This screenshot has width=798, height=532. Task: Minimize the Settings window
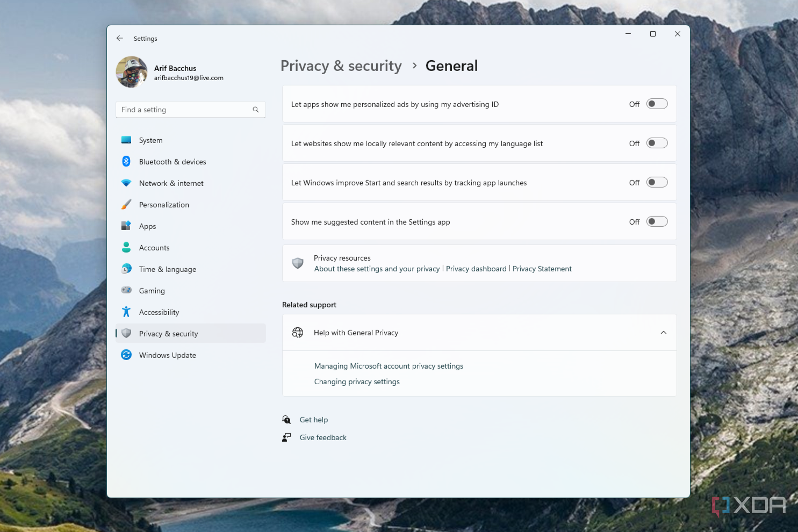[628, 34]
